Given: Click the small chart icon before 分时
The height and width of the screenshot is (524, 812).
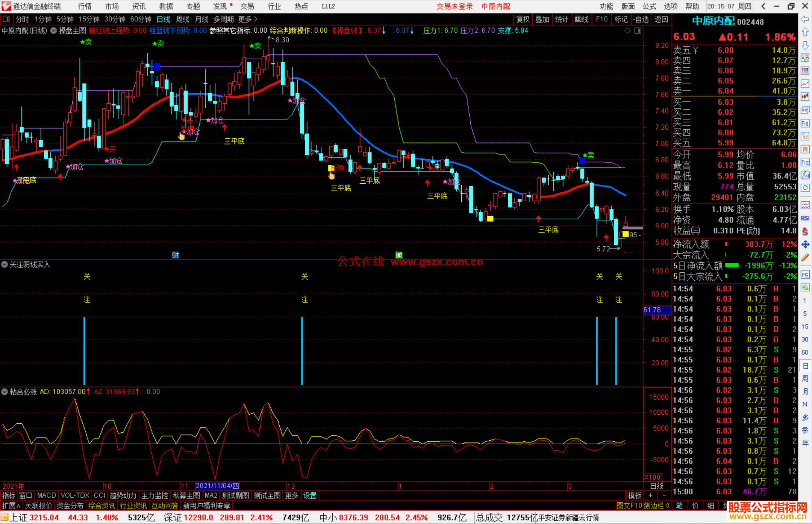Looking at the screenshot, I should click(x=6, y=19).
